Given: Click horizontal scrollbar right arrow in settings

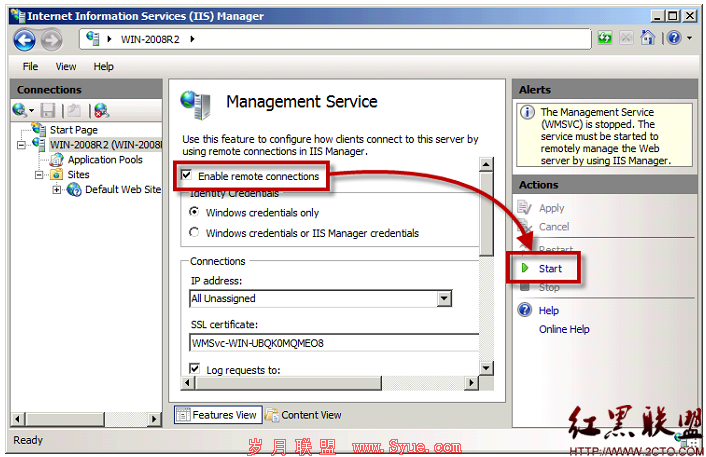Looking at the screenshot, I should point(471,383).
